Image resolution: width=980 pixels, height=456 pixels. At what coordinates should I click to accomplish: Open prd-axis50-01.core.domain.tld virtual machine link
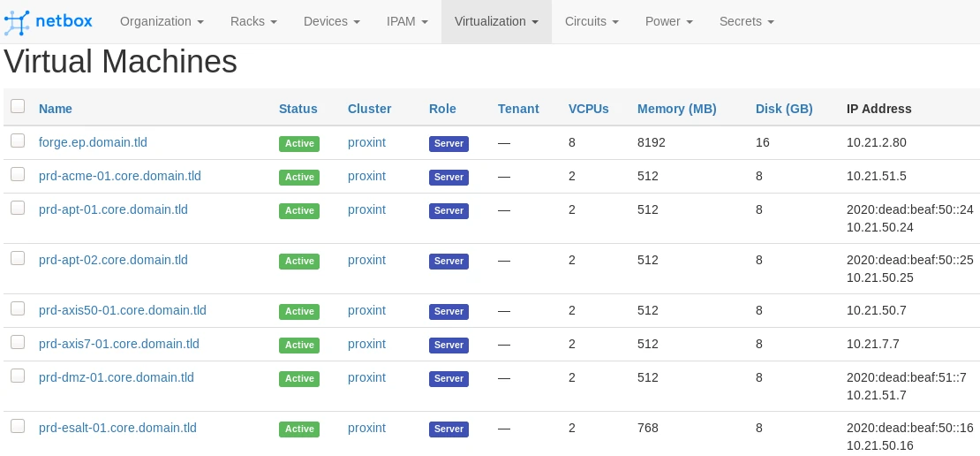123,310
